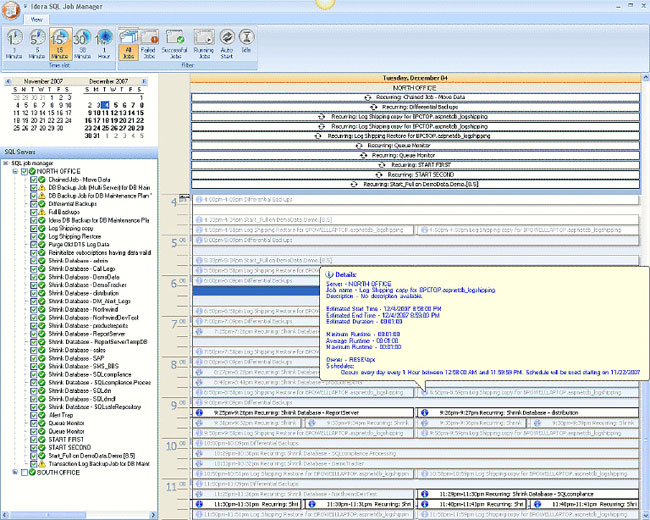Select the 1 Hour time slot

tap(104, 44)
